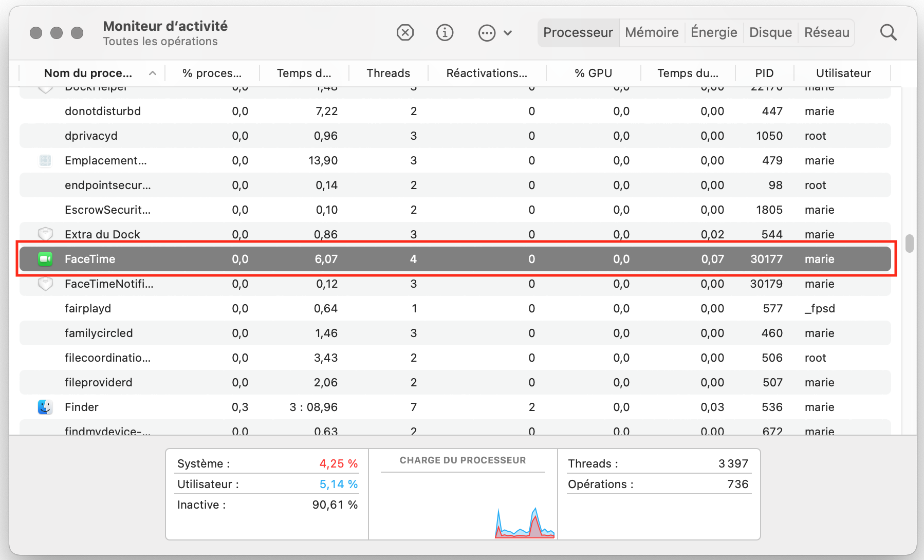Click the Extra du Dock shield icon
This screenshot has width=924, height=560.
[x=45, y=234]
